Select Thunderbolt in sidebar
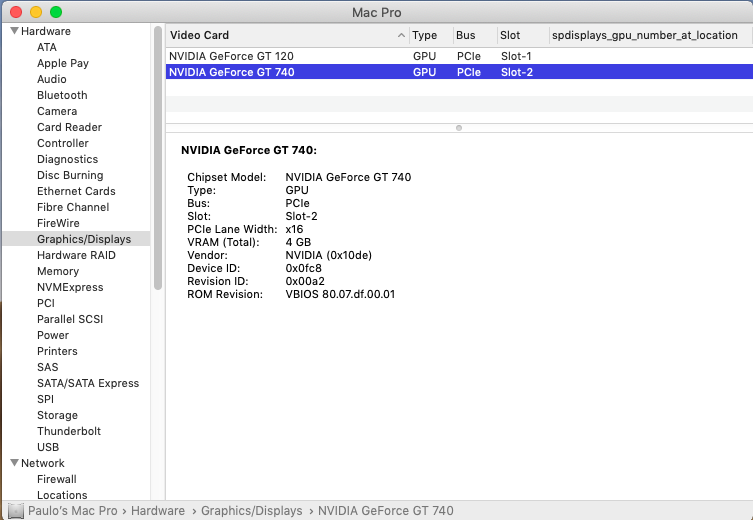 pos(69,431)
